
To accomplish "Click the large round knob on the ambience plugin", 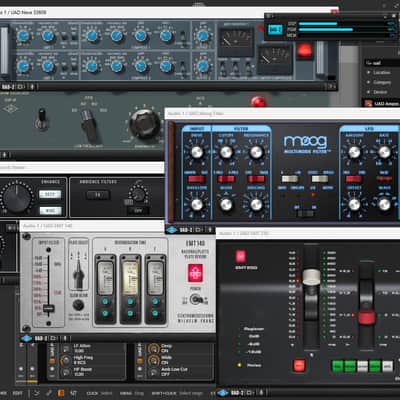I will click(x=16, y=197).
